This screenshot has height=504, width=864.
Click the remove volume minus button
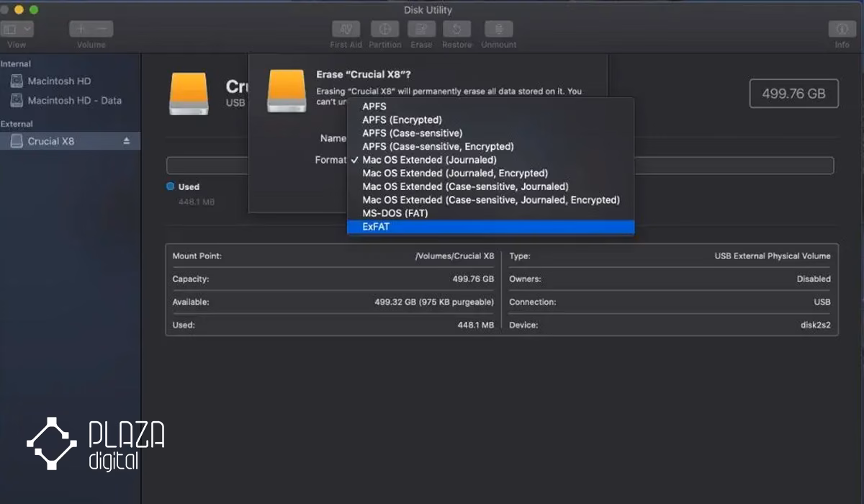(x=102, y=29)
